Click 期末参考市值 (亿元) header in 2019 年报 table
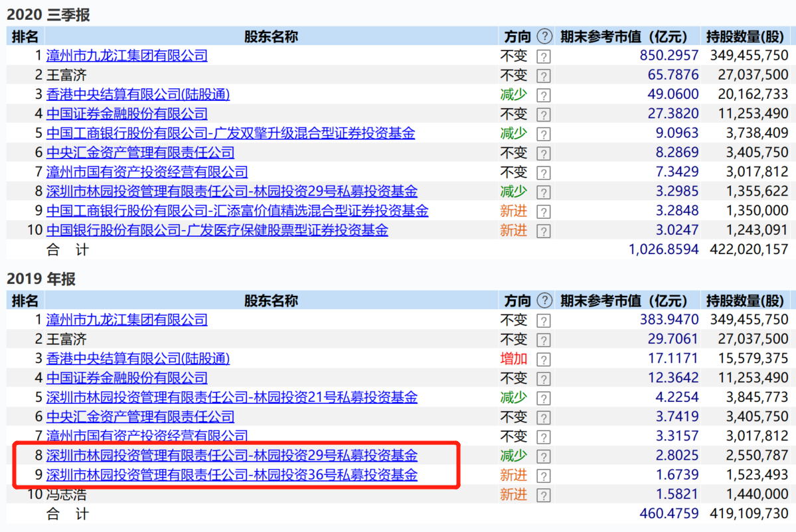 623,300
